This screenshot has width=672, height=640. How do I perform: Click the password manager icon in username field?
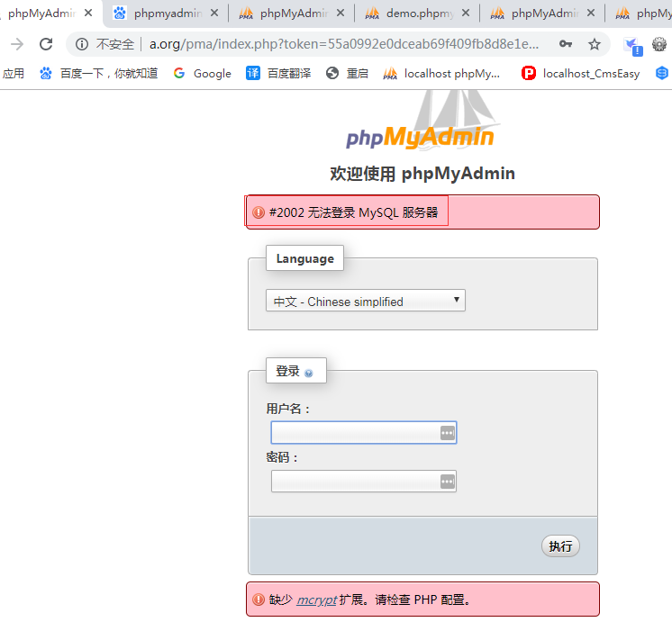(x=448, y=433)
